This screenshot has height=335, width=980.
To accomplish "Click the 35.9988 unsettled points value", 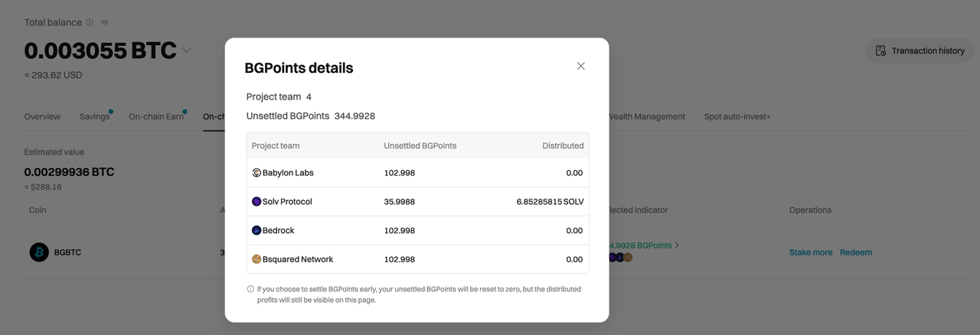I will [400, 202].
